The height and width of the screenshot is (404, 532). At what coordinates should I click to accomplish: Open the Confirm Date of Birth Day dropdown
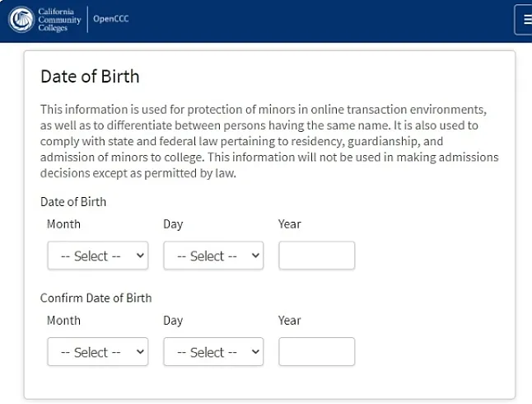tap(213, 352)
